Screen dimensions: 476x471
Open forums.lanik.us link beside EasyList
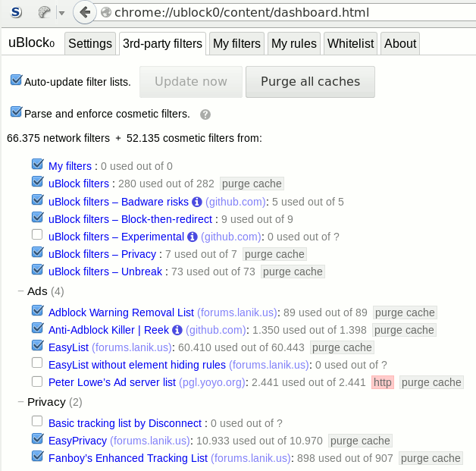[x=132, y=347]
